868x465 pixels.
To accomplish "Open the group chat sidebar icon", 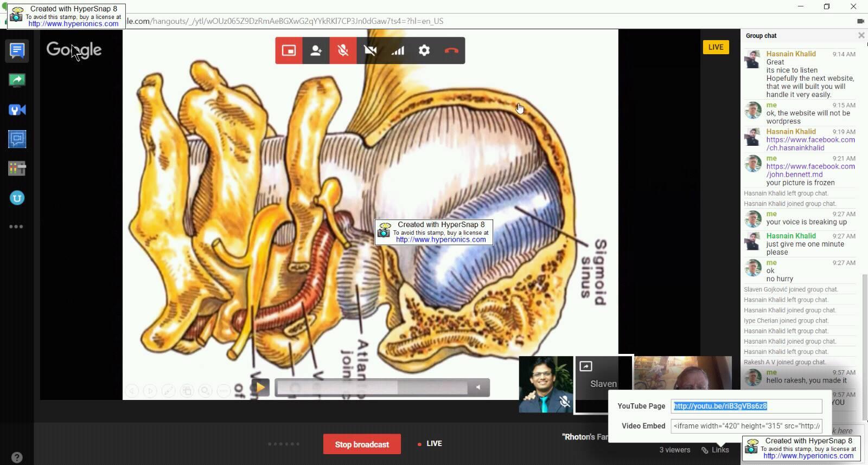I will (17, 51).
